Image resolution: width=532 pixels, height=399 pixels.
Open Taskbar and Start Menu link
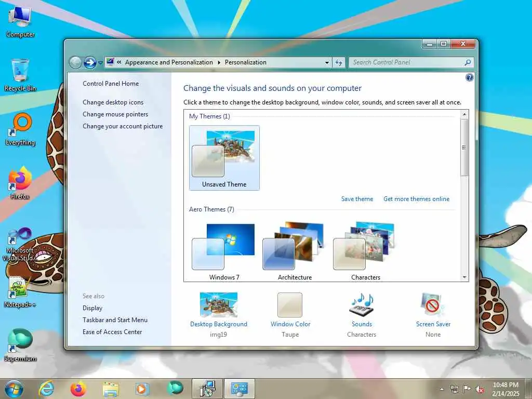pyautogui.click(x=115, y=320)
